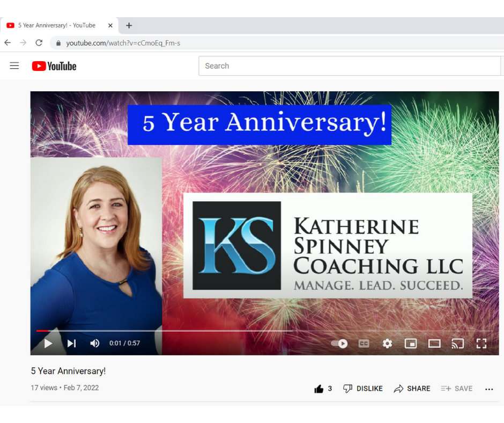
Task: Skip to the next video
Action: point(72,344)
